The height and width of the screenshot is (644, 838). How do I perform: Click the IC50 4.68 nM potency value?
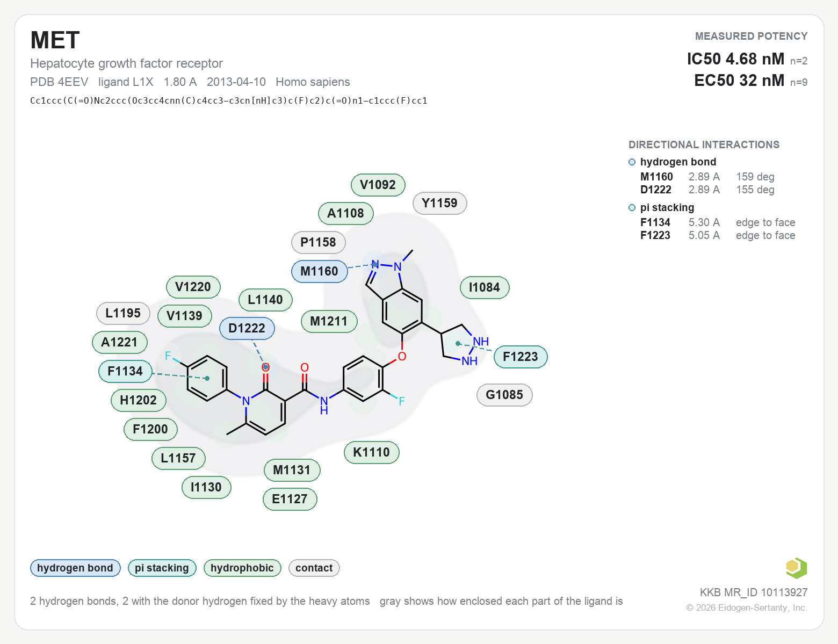[735, 59]
